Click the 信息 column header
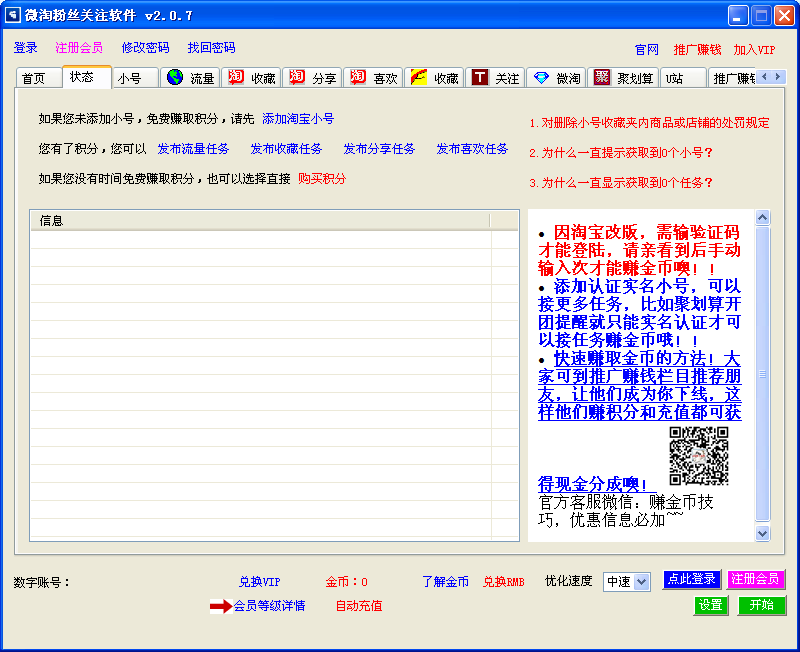The width and height of the screenshot is (800, 652). 260,221
